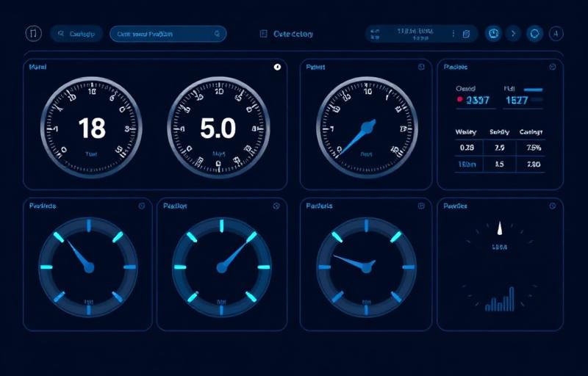
Task: Click the dial gauge displaying 18
Action: 91,127
